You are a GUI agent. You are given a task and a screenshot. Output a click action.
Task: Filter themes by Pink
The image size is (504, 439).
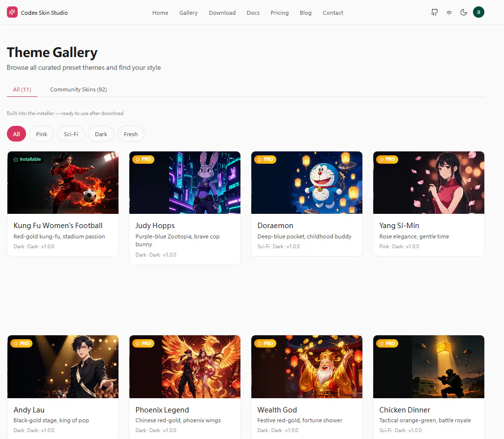pos(41,134)
